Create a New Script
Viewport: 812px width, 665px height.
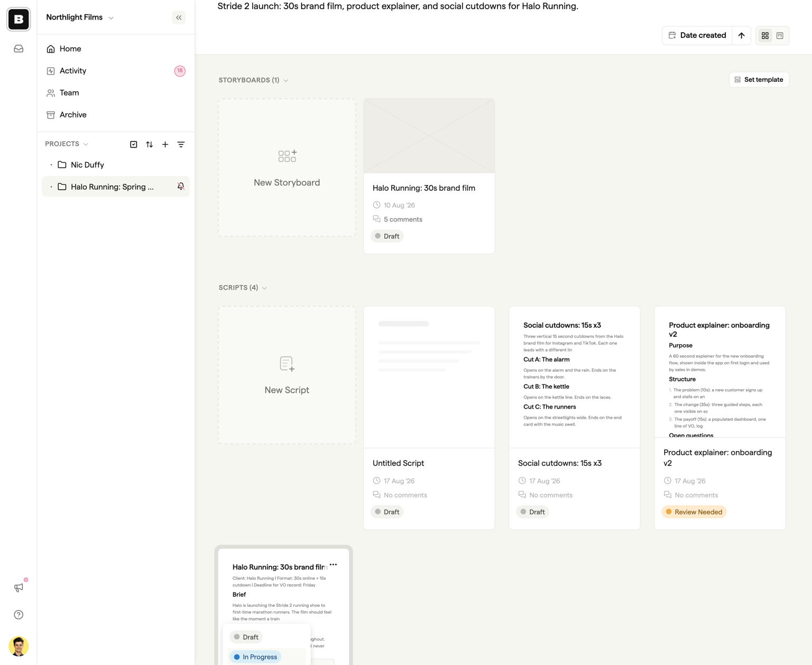[287, 375]
